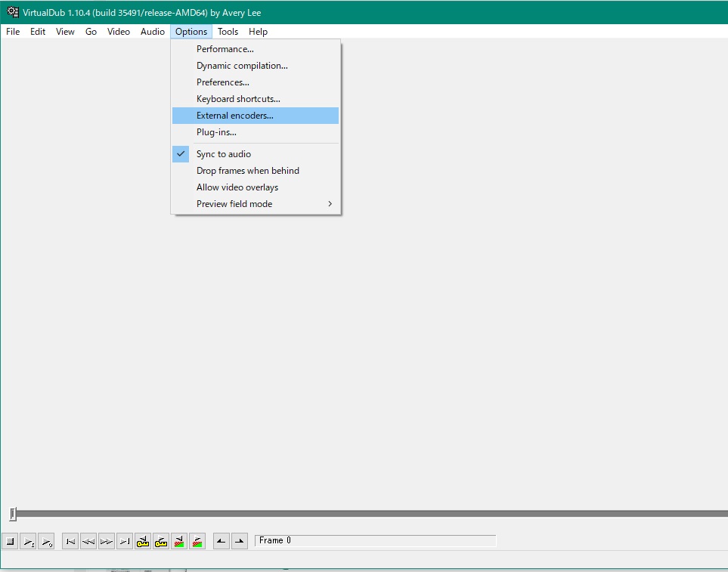Open the File menu
Screen dimensions: 728x572
[x=13, y=32]
